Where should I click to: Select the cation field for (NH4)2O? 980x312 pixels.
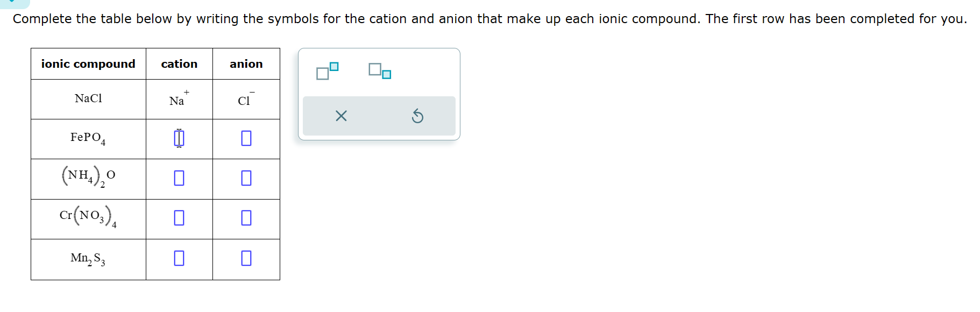click(x=179, y=178)
